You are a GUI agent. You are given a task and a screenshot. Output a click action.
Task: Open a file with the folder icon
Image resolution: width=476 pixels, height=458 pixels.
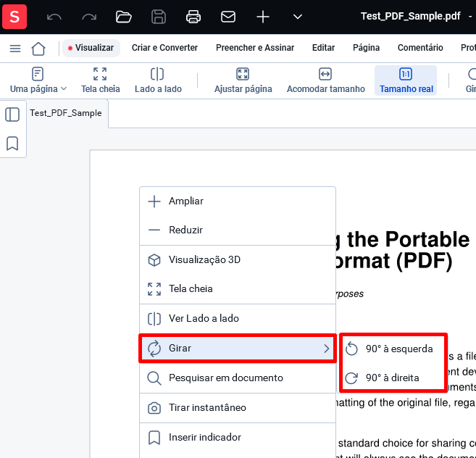tap(124, 17)
